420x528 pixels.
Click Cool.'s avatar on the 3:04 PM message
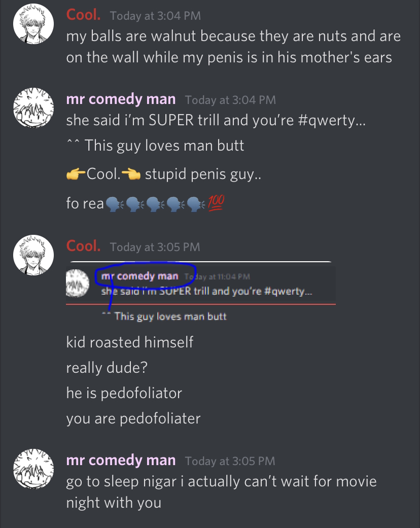[x=33, y=24]
